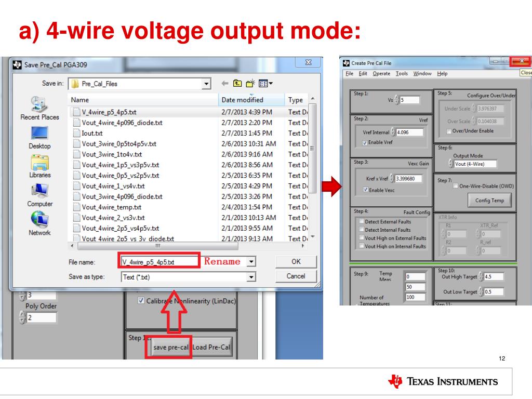Screen dimensions: 532x399
Task: Open the Tools menu
Action: click(x=402, y=73)
